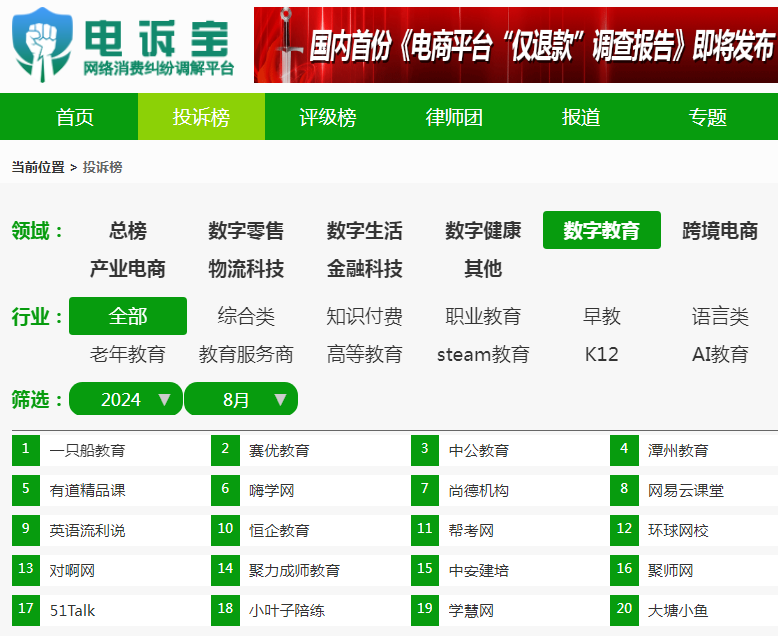Open the 2024 year dropdown
778x636 pixels.
126,399
